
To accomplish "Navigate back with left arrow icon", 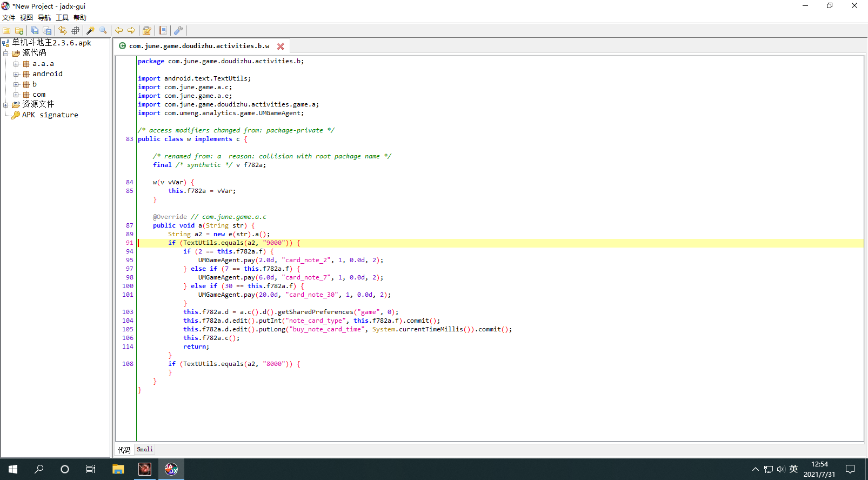I will point(119,30).
